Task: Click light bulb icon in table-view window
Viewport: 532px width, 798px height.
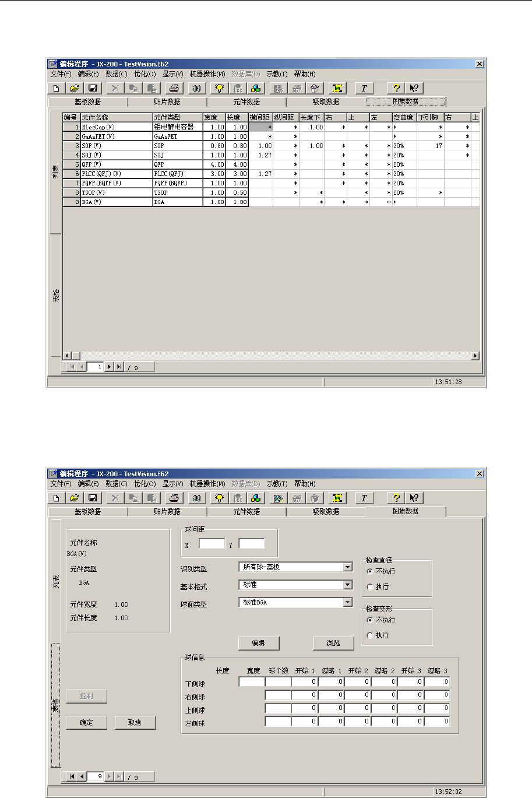Action: (x=220, y=88)
